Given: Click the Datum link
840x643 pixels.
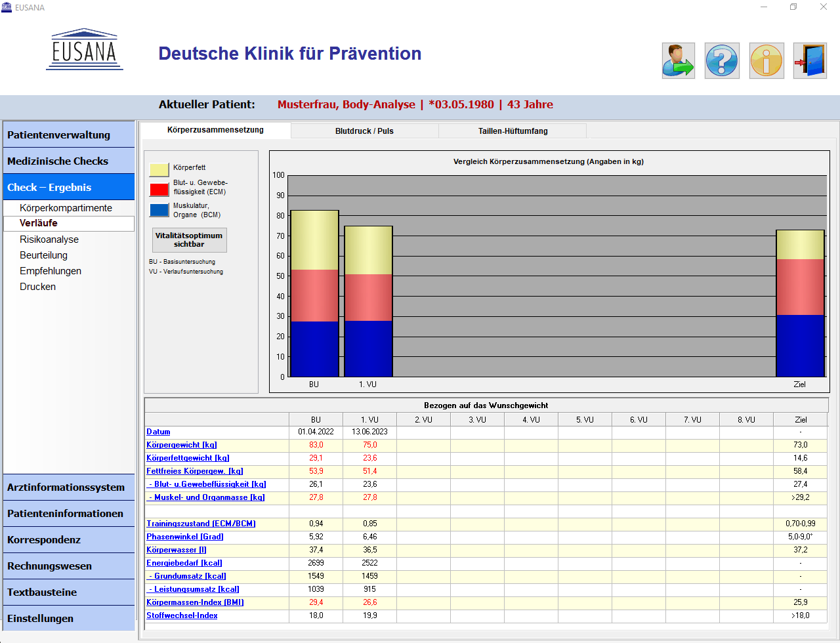Looking at the screenshot, I should pyautogui.click(x=158, y=432).
